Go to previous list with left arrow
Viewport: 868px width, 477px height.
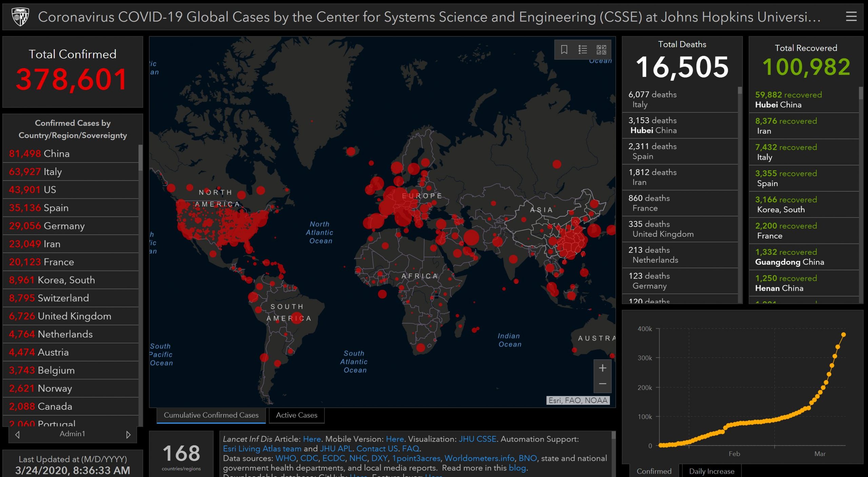point(18,434)
